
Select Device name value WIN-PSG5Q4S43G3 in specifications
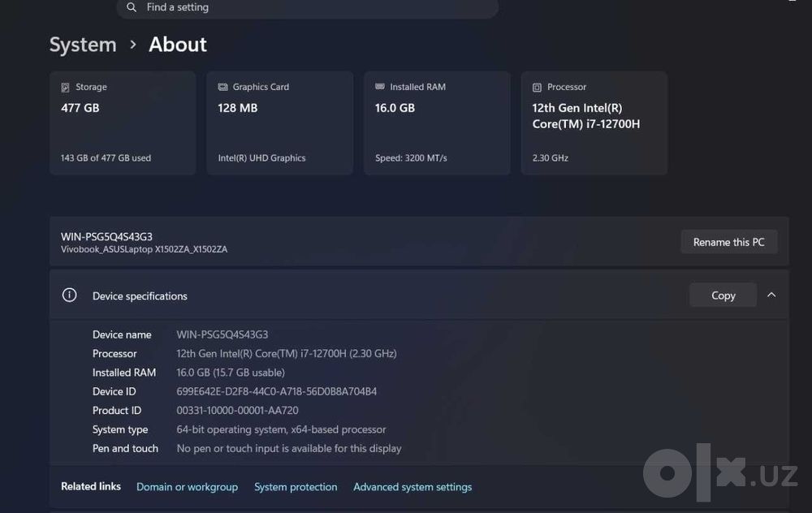pos(222,335)
